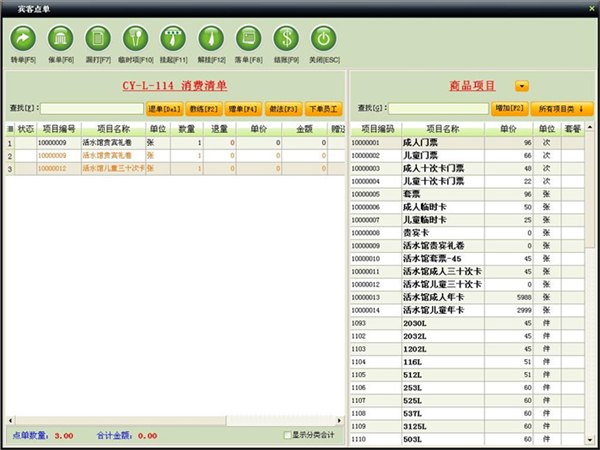Enable the 显示分类合计 checkbox
This screenshot has width=600, height=450.
point(288,435)
